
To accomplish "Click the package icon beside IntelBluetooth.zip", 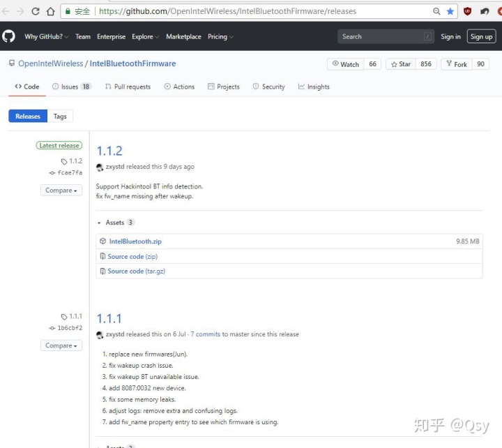I will click(x=102, y=241).
